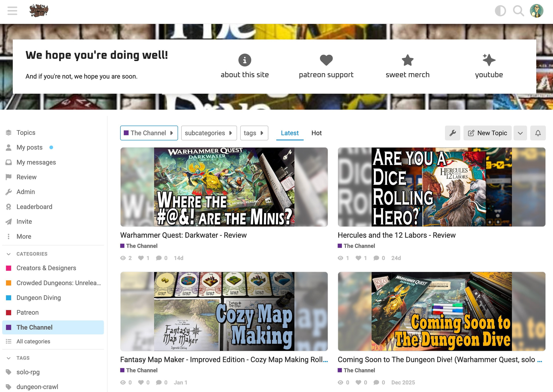The image size is (553, 392).
Task: Open the subcategories dropdown
Action: [209, 133]
